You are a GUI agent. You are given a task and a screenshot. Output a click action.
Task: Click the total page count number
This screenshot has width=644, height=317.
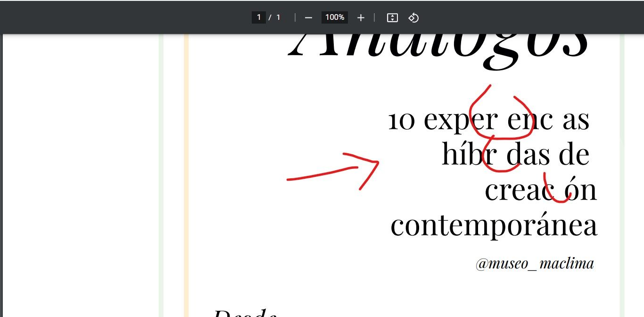pos(278,17)
